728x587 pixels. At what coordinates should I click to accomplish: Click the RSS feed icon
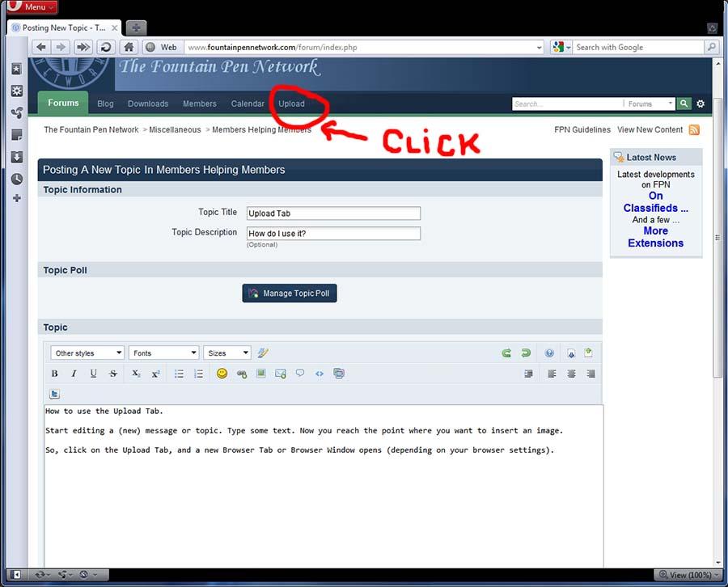pos(694,129)
